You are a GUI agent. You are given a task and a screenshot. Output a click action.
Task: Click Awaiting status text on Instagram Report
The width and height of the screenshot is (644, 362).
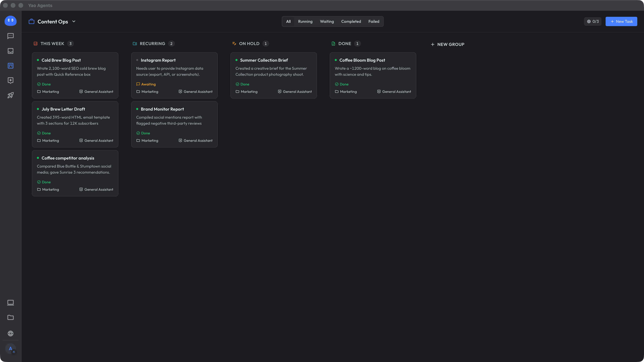(x=148, y=84)
